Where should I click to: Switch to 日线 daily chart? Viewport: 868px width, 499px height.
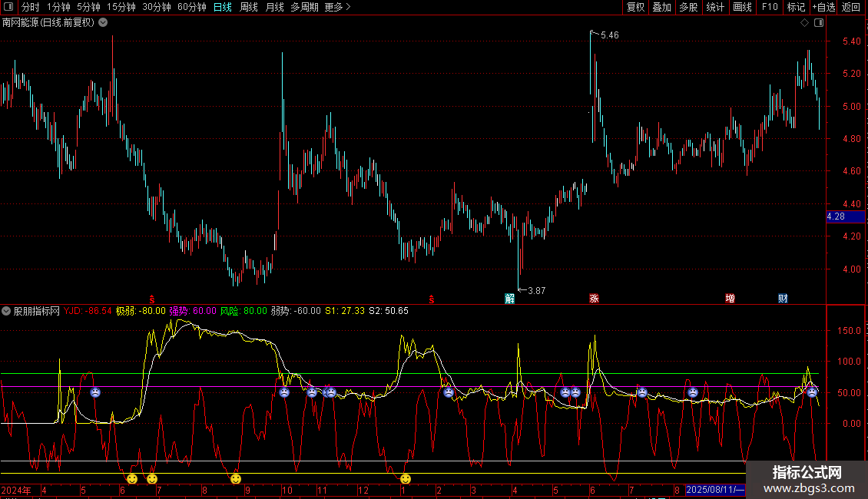coord(223,7)
